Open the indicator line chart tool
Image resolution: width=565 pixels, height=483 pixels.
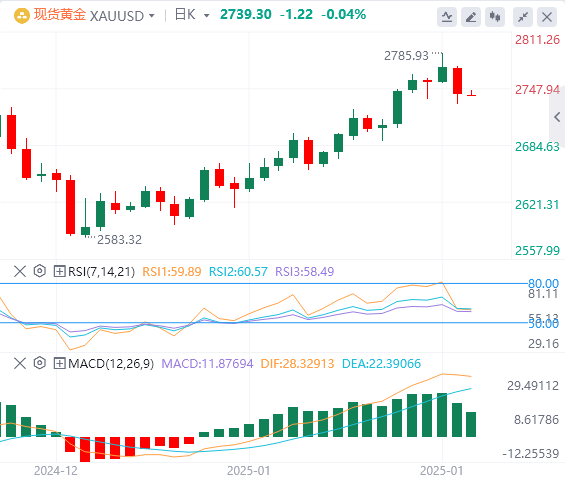click(x=447, y=17)
